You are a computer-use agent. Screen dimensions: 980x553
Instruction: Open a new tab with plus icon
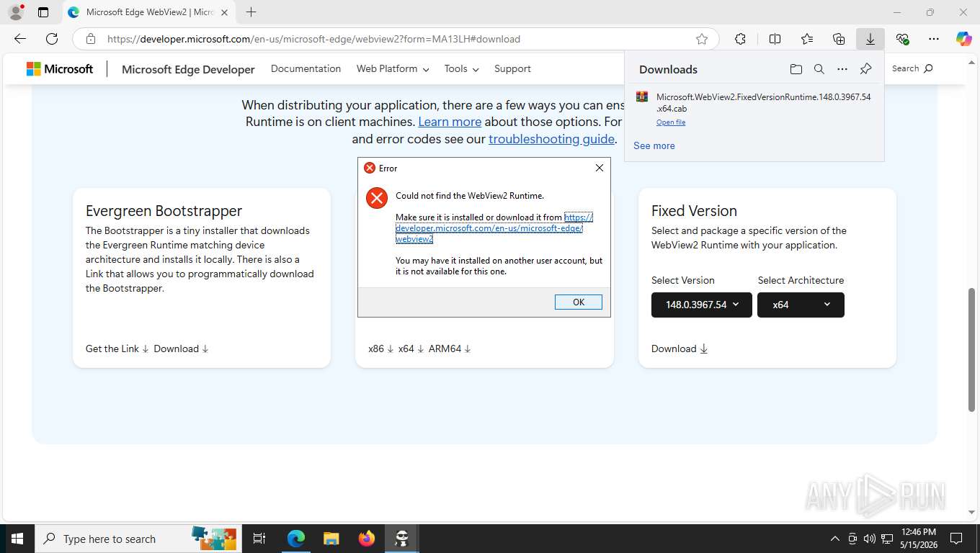pyautogui.click(x=251, y=12)
